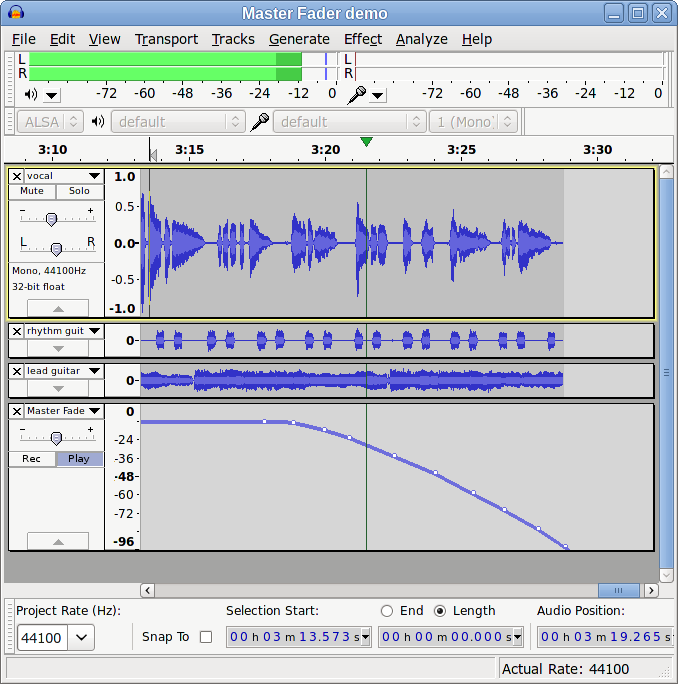
Task: Select the Length radio button
Action: (x=440, y=611)
